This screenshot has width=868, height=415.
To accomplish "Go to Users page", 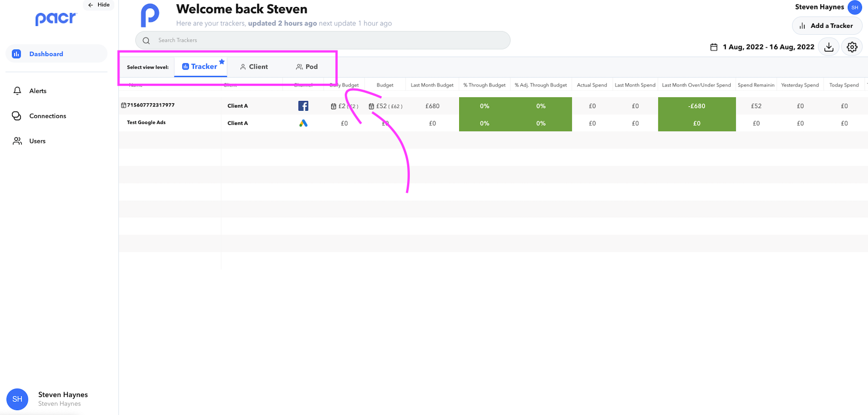I will 37,141.
